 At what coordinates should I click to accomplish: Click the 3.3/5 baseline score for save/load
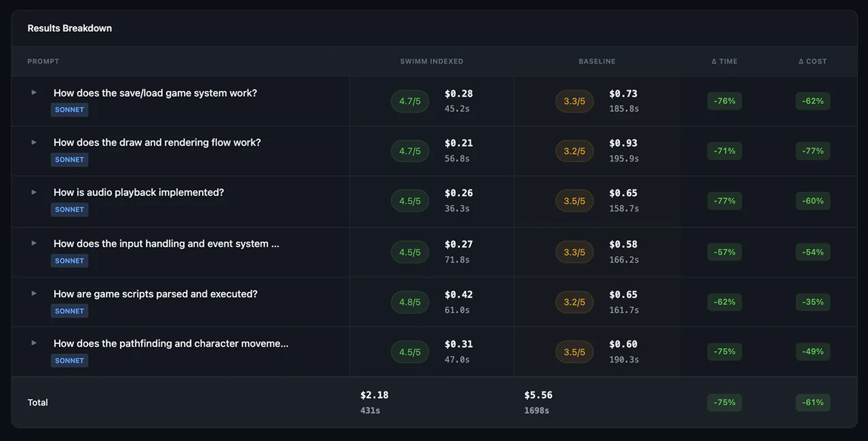574,101
